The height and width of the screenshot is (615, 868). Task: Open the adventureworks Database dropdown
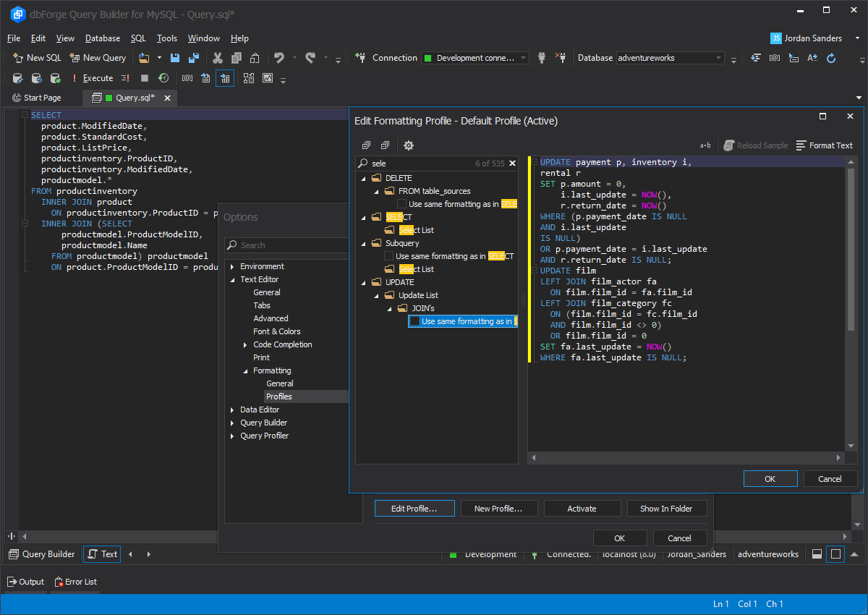point(670,58)
